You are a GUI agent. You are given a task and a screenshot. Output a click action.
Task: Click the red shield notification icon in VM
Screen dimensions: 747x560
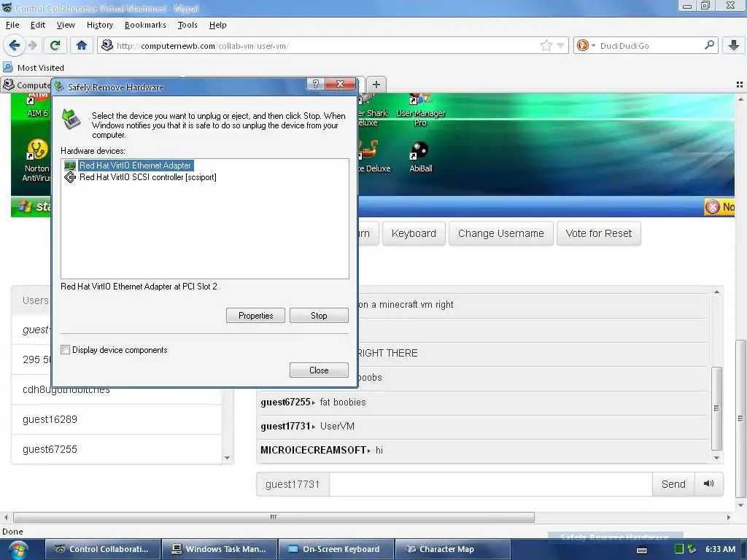[x=713, y=206]
